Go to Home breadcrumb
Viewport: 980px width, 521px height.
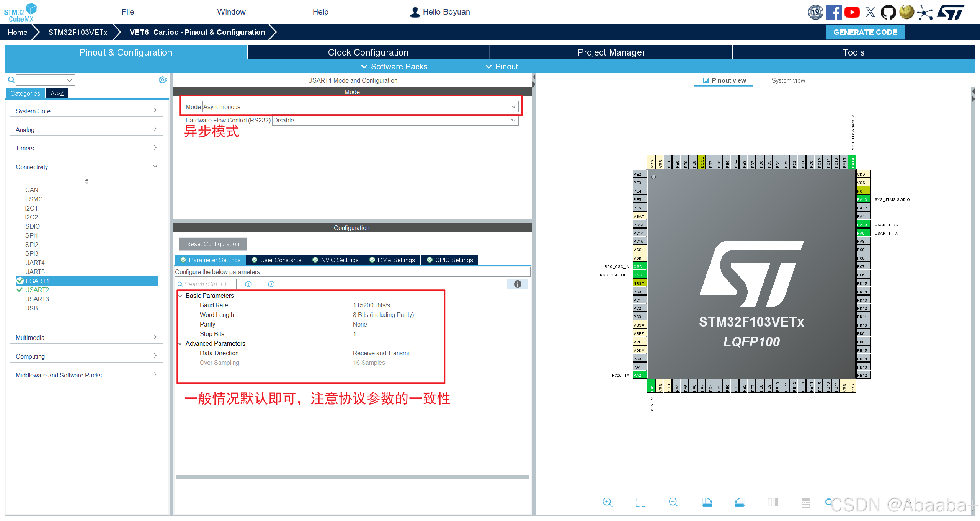18,32
